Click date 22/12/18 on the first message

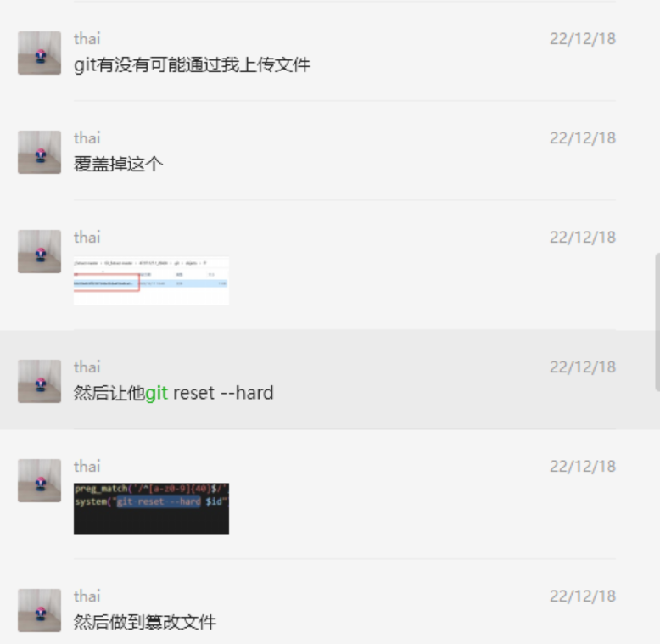point(583,39)
